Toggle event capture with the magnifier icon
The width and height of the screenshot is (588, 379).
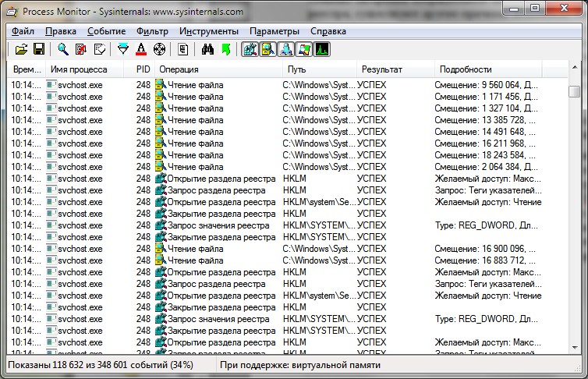tap(62, 49)
